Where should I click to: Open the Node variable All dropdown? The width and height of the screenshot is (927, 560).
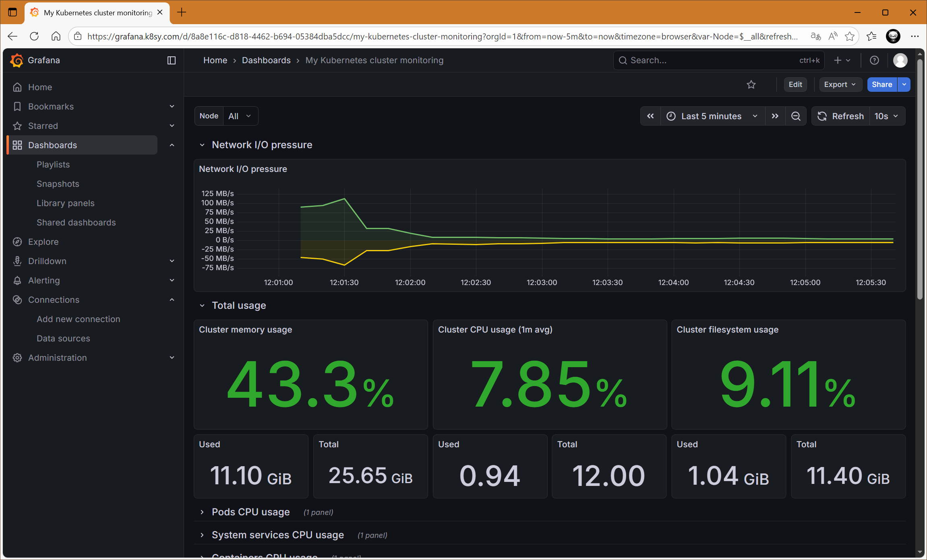click(x=240, y=116)
